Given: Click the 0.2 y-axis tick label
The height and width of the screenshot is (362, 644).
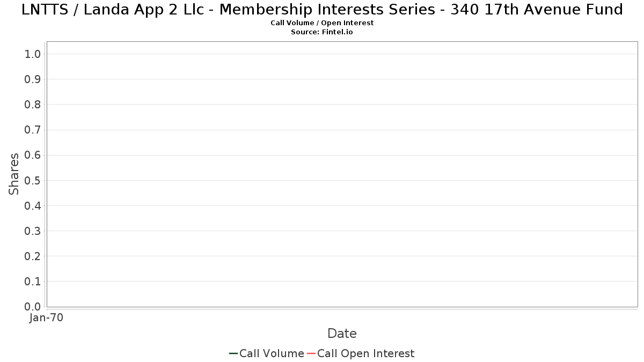Looking at the screenshot, I should [x=33, y=256].
